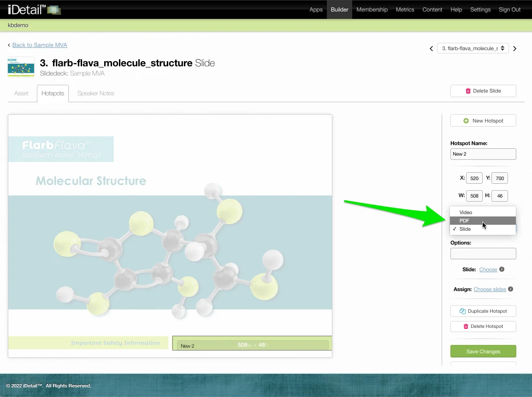Select Slide option in type dropdown
532x397 pixels.
pos(483,229)
